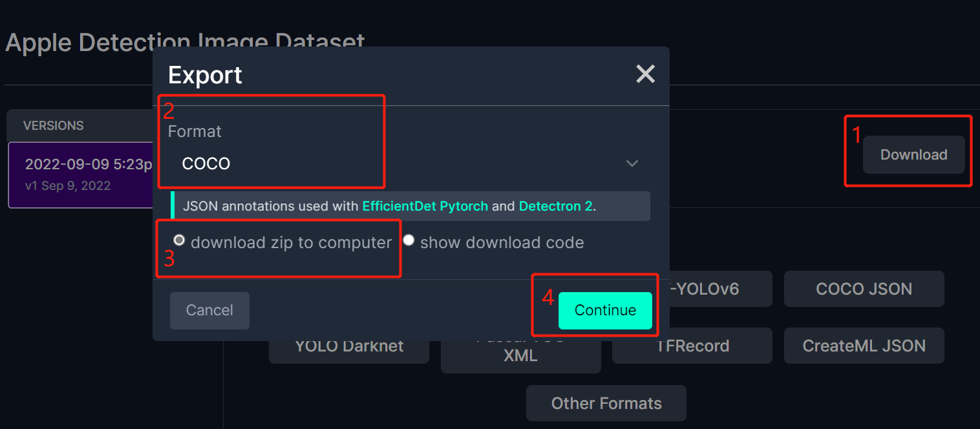Viewport: 980px width, 429px height.
Task: Click the CreateML JSON format button
Action: [864, 346]
